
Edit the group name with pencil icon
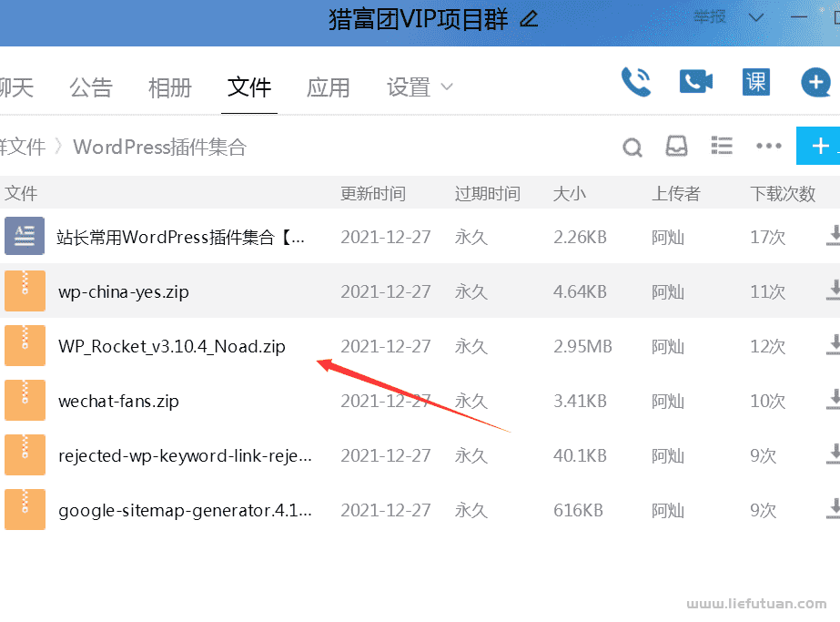click(529, 19)
